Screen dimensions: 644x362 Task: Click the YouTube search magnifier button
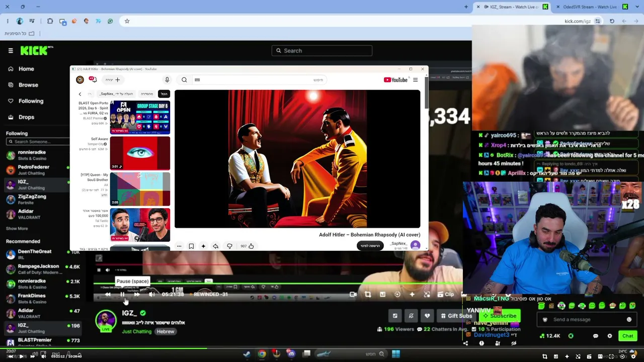coord(184,80)
